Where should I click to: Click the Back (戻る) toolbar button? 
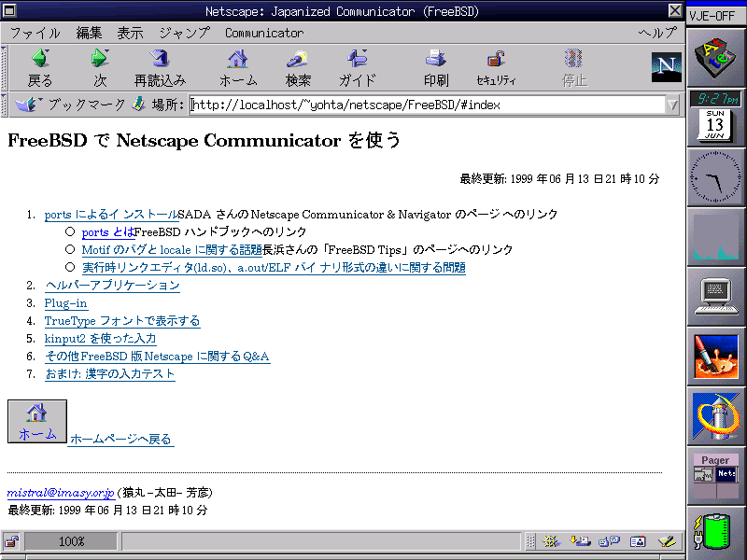pos(40,67)
